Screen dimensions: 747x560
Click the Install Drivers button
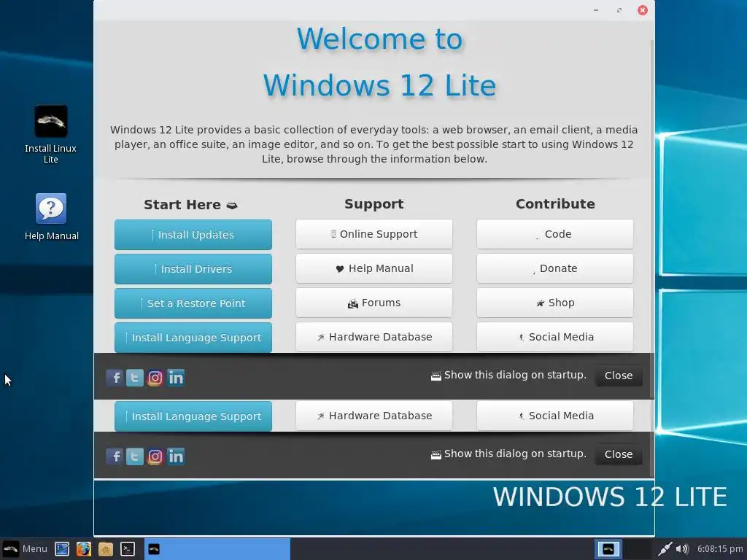(193, 269)
